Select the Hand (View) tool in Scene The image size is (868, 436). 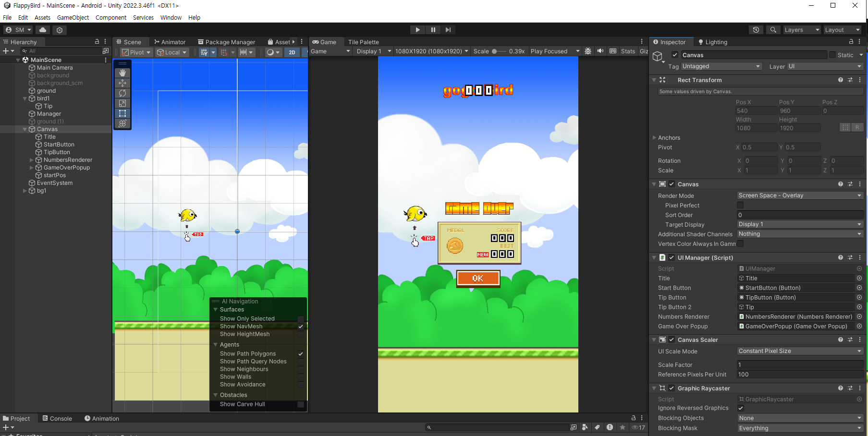coord(122,73)
